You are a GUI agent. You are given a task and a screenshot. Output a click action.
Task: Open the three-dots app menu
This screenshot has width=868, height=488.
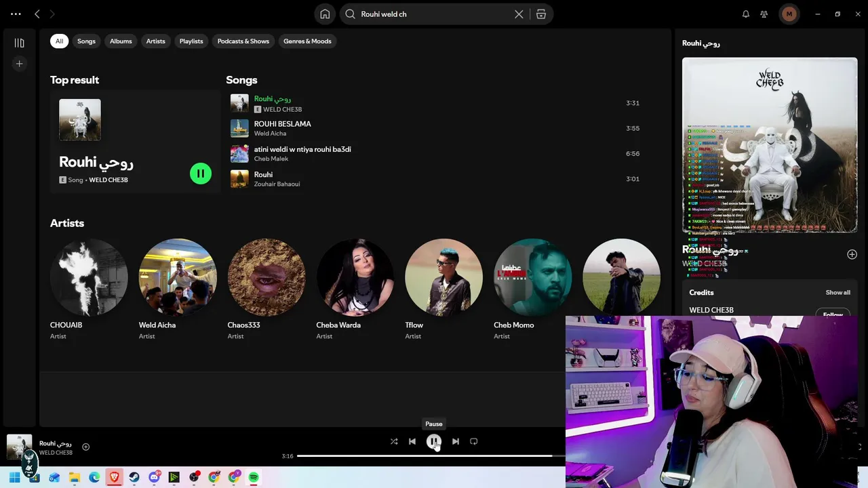16,14
